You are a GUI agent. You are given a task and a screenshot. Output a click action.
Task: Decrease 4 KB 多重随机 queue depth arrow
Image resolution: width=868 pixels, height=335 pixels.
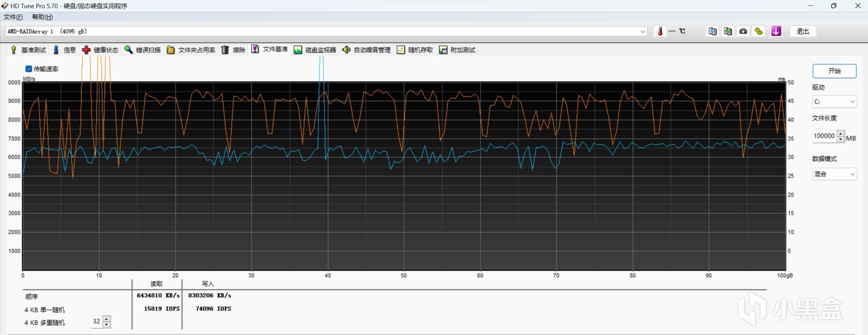coord(106,324)
